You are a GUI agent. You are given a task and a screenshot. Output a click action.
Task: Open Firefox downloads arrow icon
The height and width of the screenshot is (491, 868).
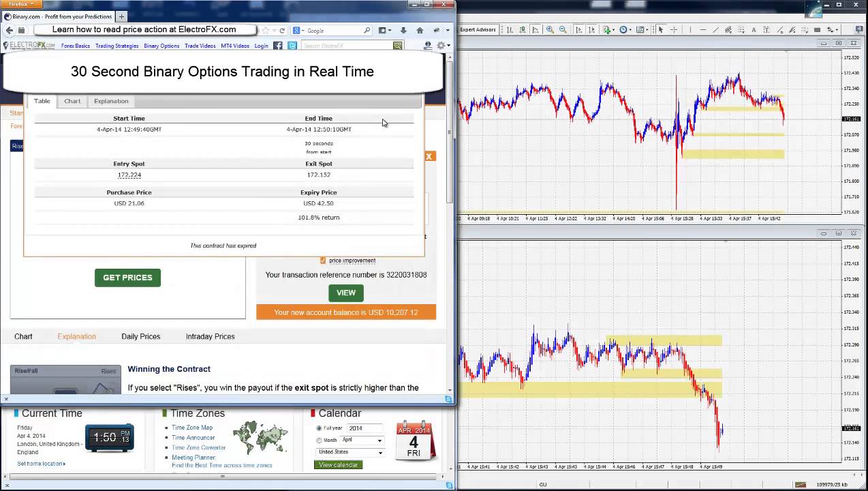(403, 31)
